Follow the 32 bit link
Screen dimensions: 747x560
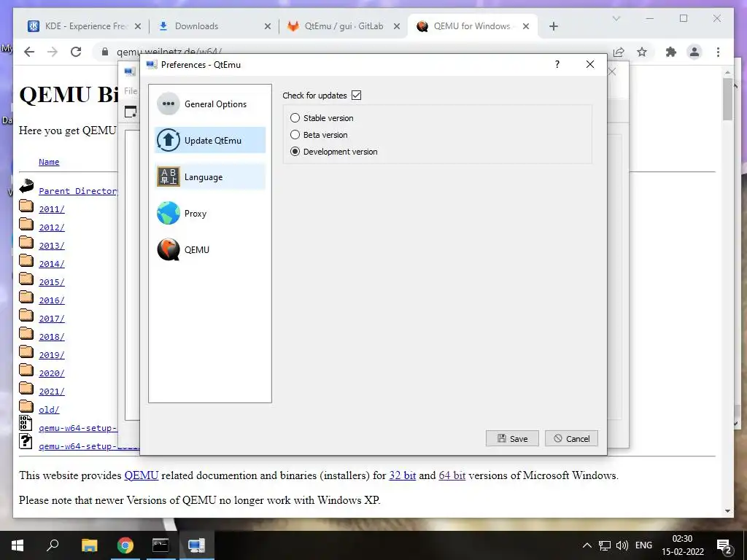403,475
